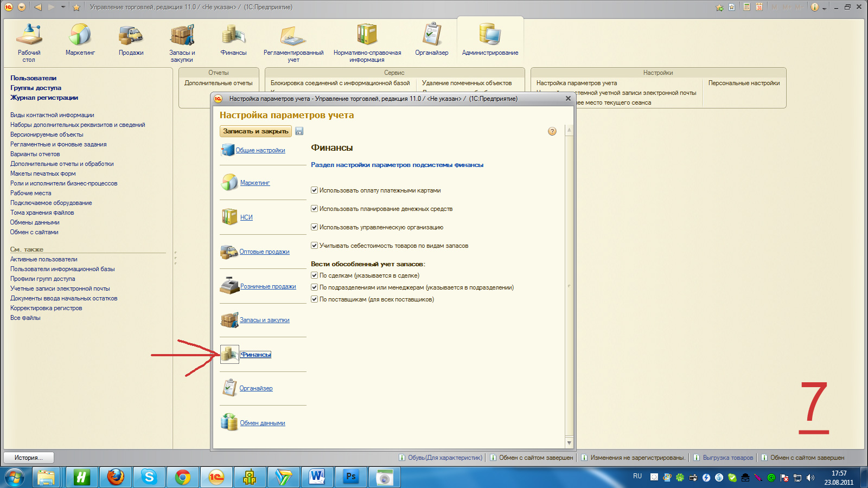Open Photoshop from taskbar

[x=350, y=477]
